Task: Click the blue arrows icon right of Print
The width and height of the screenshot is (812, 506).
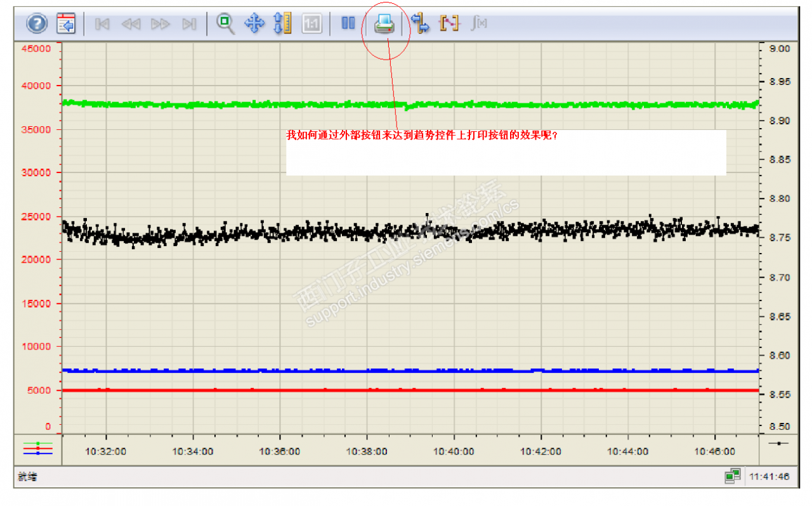Action: [x=420, y=23]
